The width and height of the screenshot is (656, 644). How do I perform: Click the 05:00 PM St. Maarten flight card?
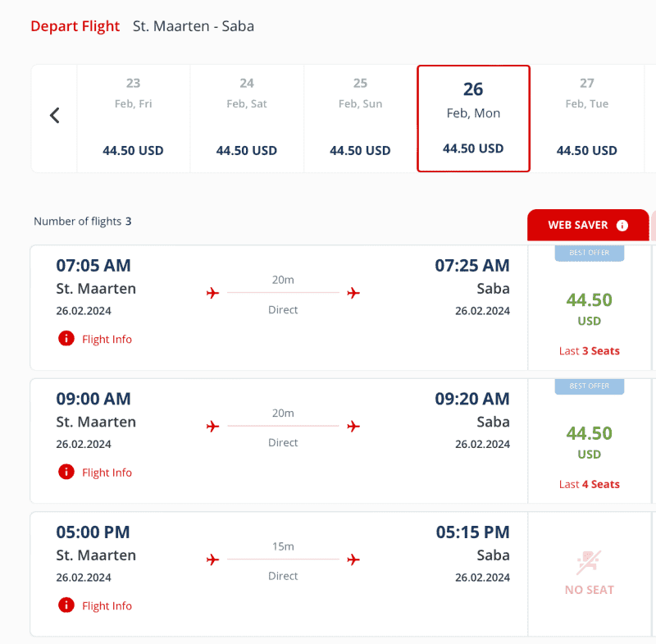pyautogui.click(x=279, y=574)
